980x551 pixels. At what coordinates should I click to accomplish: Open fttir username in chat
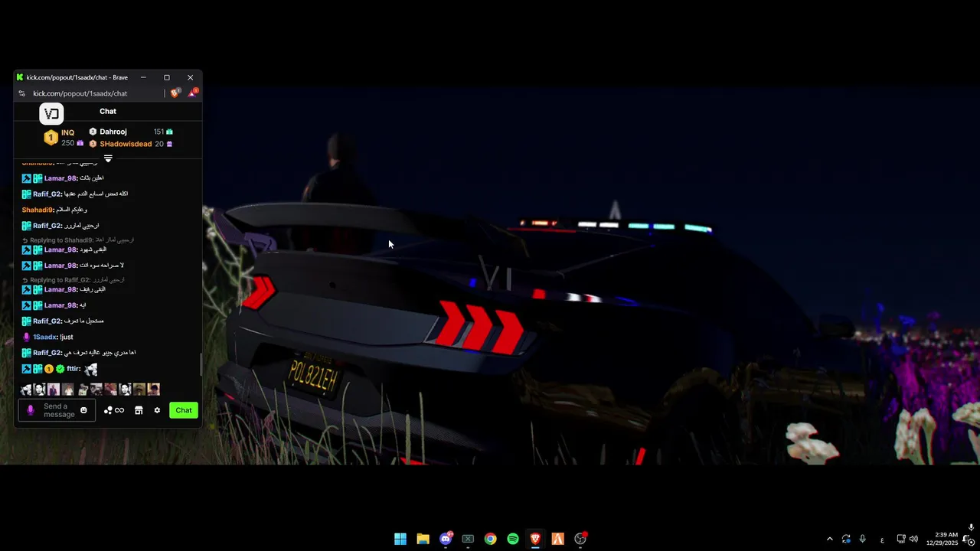pos(73,369)
